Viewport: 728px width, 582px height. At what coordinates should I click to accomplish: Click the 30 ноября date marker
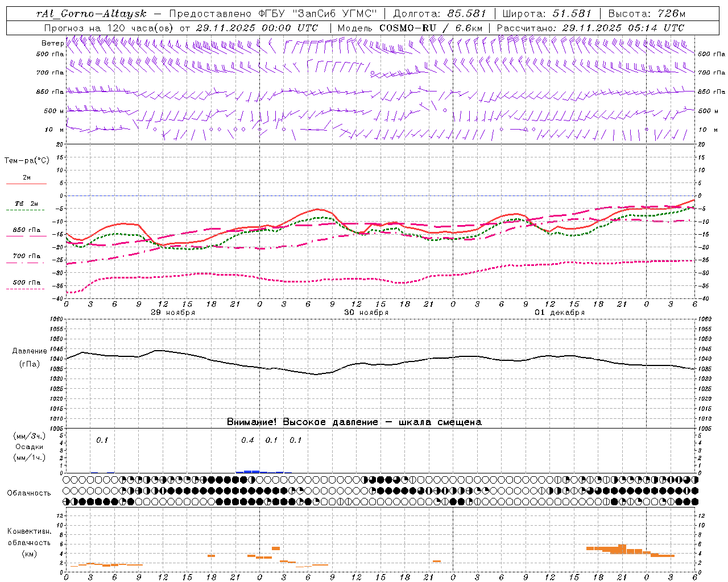pyautogui.click(x=366, y=313)
